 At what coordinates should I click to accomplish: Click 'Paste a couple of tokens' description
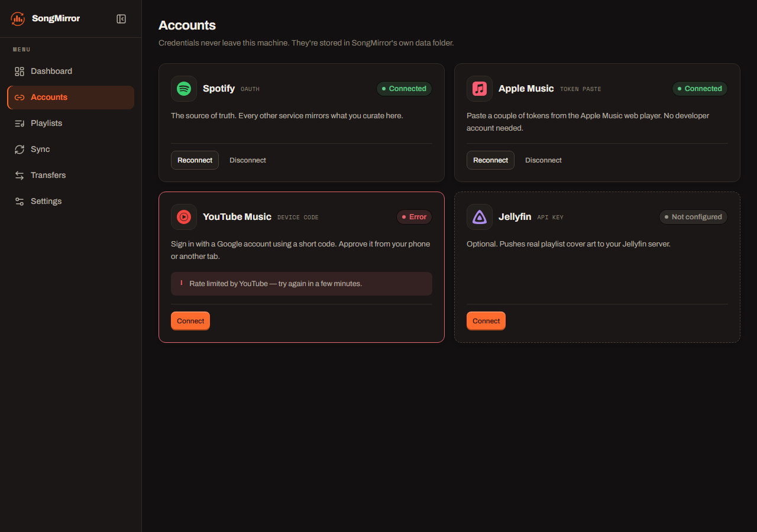click(x=588, y=122)
